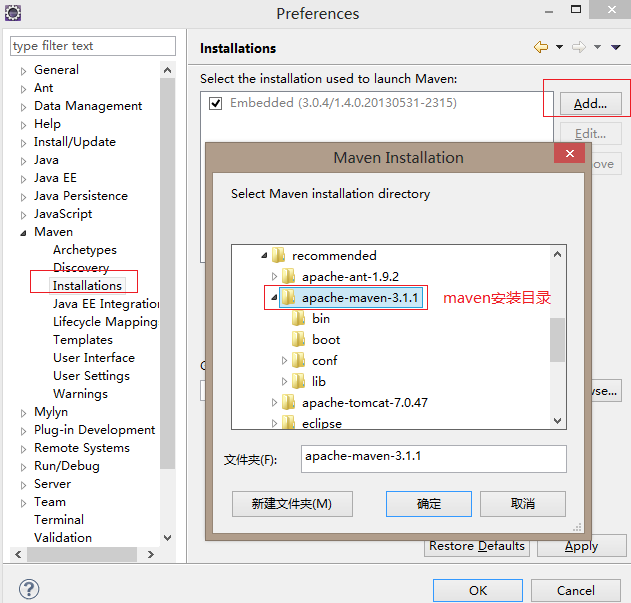The image size is (631, 603).
Task: Click preferences tree horizontal scroll right arrow
Action: point(151,554)
